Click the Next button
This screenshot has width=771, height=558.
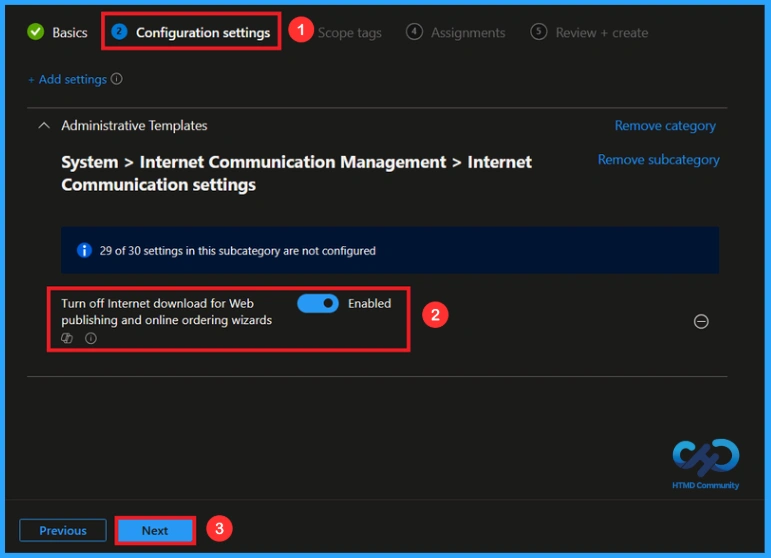point(155,530)
